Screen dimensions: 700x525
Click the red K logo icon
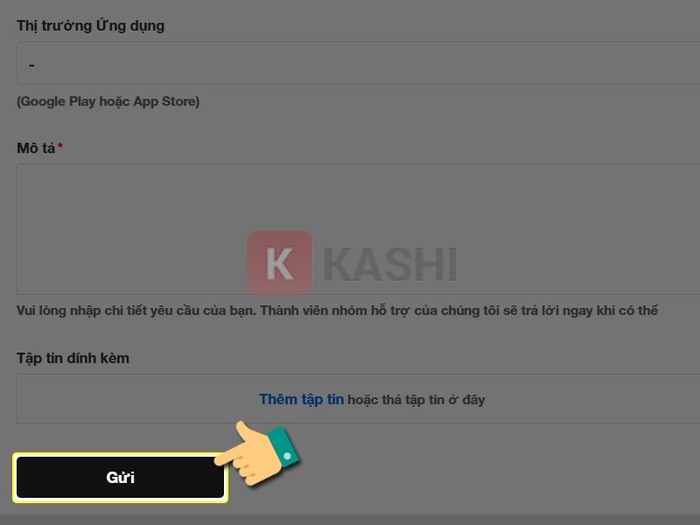tap(279, 263)
